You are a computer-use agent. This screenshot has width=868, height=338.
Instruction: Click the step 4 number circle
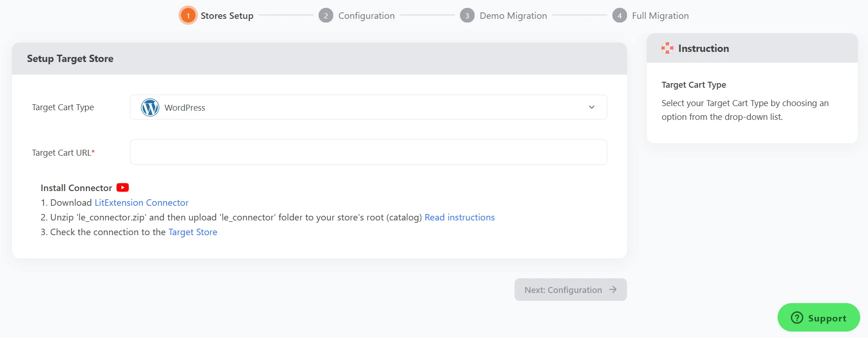pos(619,16)
